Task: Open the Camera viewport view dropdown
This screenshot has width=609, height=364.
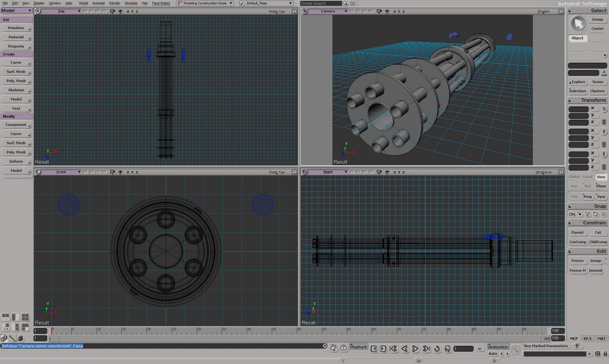Action: coord(328,11)
